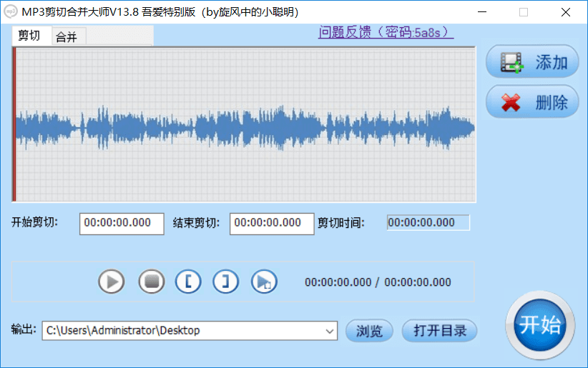Focus the 结束剪切 end time field
588x368 pixels.
coord(272,223)
